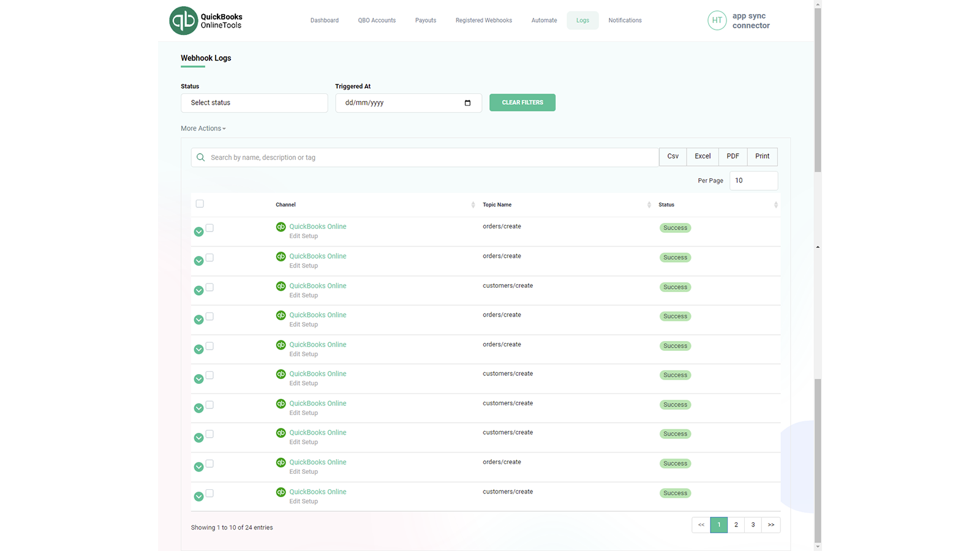This screenshot has height=551, width=980.
Task: Click the search magnifier icon
Action: (200, 157)
